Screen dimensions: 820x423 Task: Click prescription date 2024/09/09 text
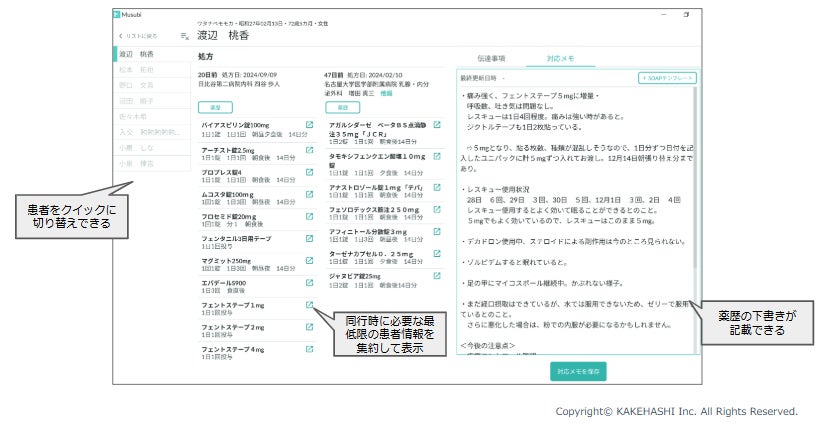pyautogui.click(x=249, y=75)
